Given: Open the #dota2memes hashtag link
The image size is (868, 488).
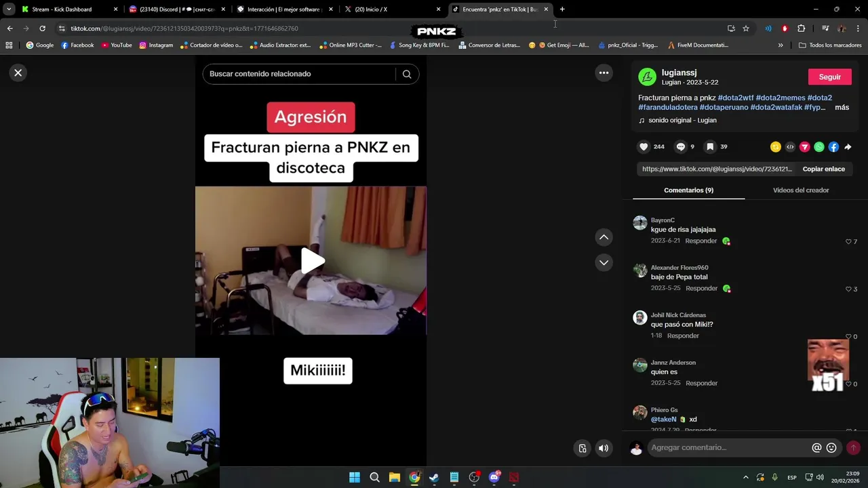Looking at the screenshot, I should coord(781,98).
